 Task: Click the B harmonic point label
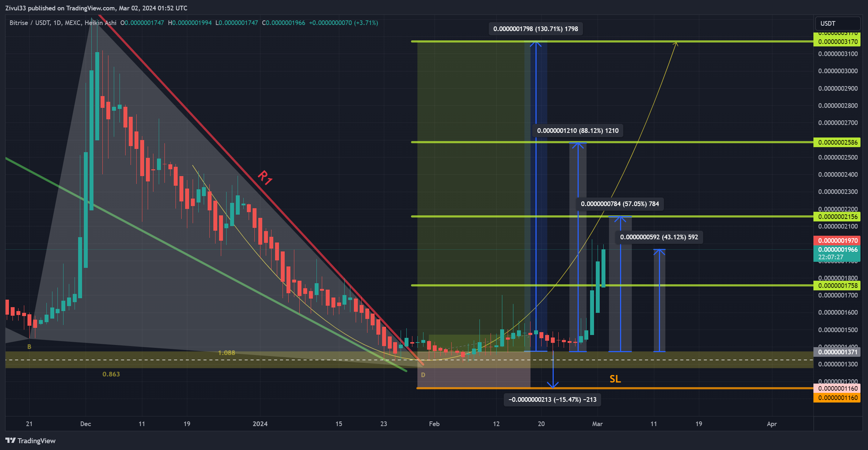29,347
